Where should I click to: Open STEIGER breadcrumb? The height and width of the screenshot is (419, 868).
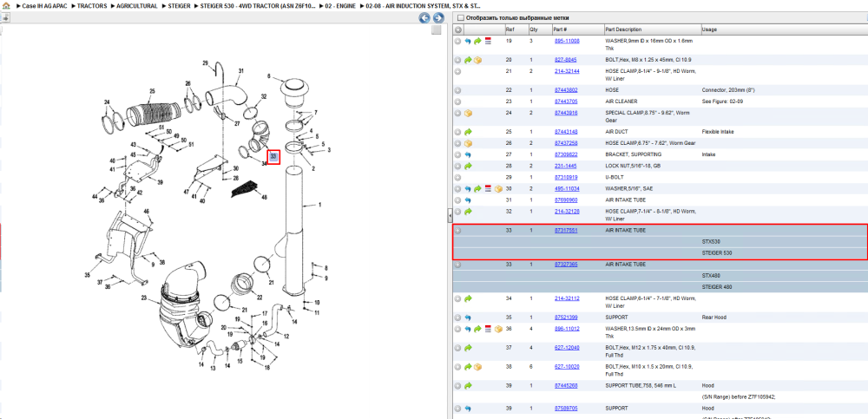click(x=180, y=6)
